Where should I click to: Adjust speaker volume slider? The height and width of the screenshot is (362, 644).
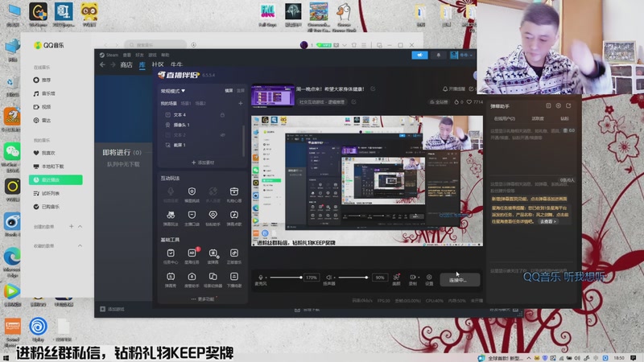tap(353, 278)
